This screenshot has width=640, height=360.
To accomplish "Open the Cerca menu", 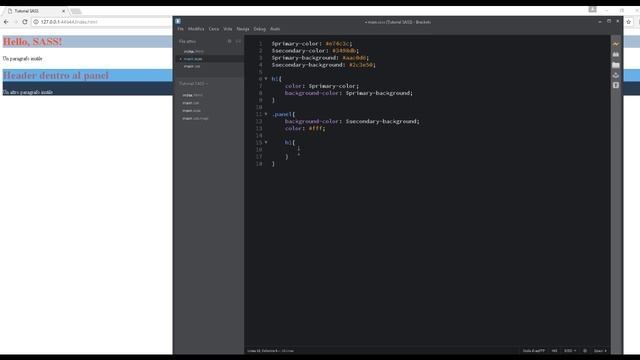I will tap(214, 29).
